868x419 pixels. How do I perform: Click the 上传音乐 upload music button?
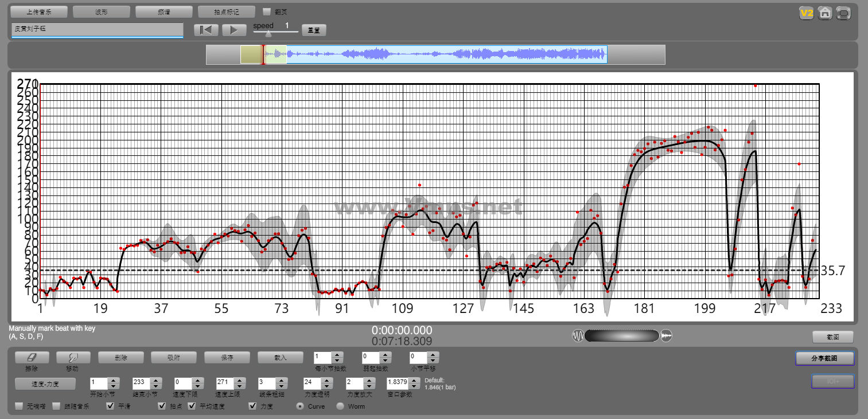tap(39, 11)
